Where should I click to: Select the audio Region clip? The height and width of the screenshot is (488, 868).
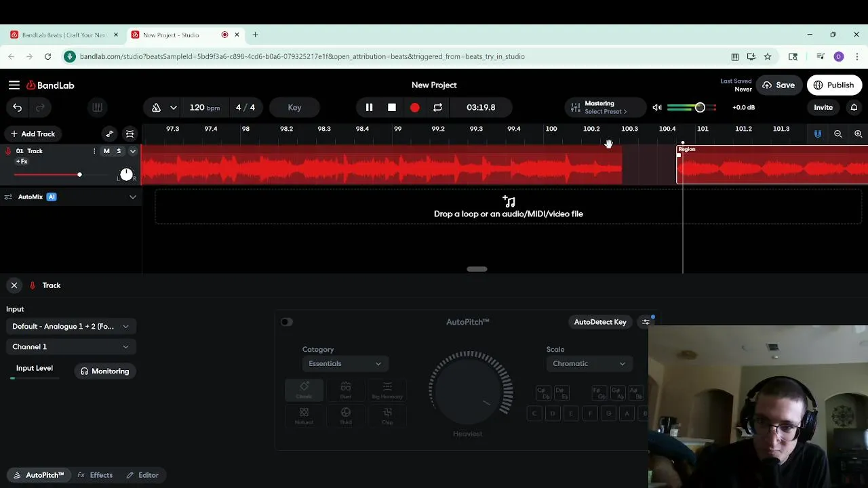pyautogui.click(x=772, y=165)
